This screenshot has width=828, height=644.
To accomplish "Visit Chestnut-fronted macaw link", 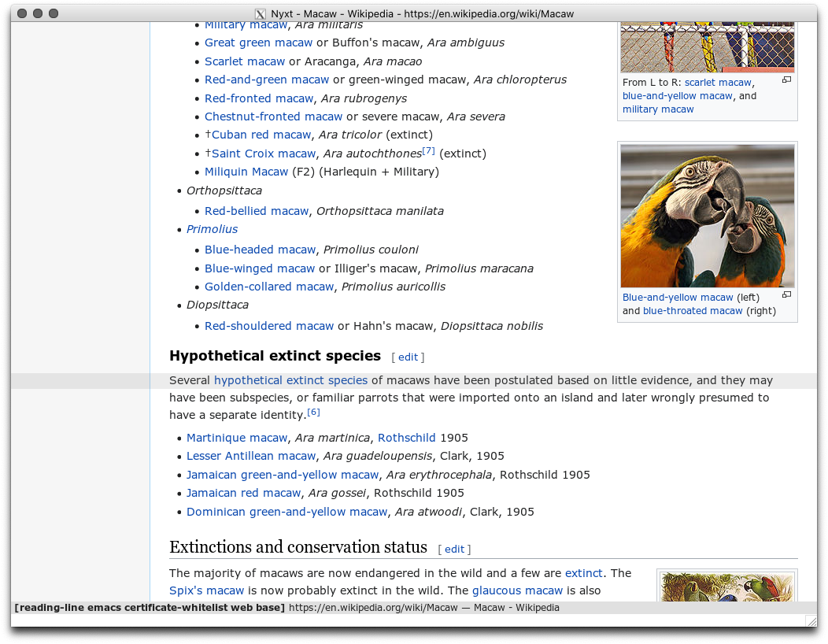I will pyautogui.click(x=273, y=117).
